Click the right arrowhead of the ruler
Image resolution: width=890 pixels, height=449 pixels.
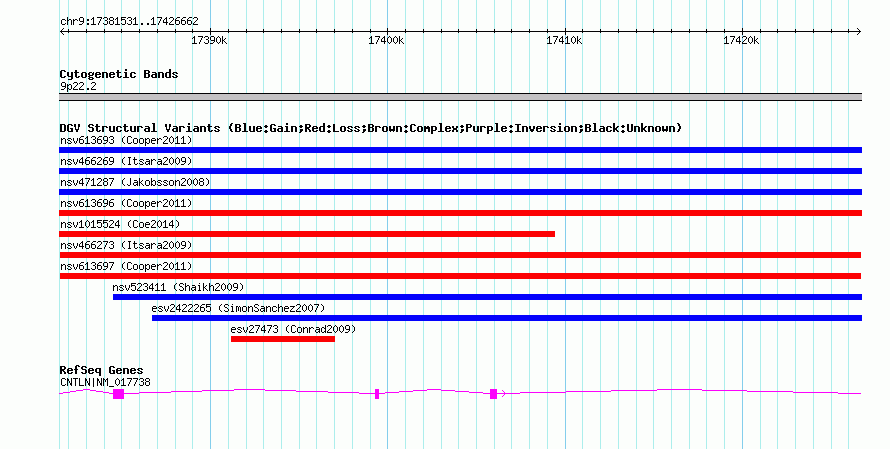[859, 32]
